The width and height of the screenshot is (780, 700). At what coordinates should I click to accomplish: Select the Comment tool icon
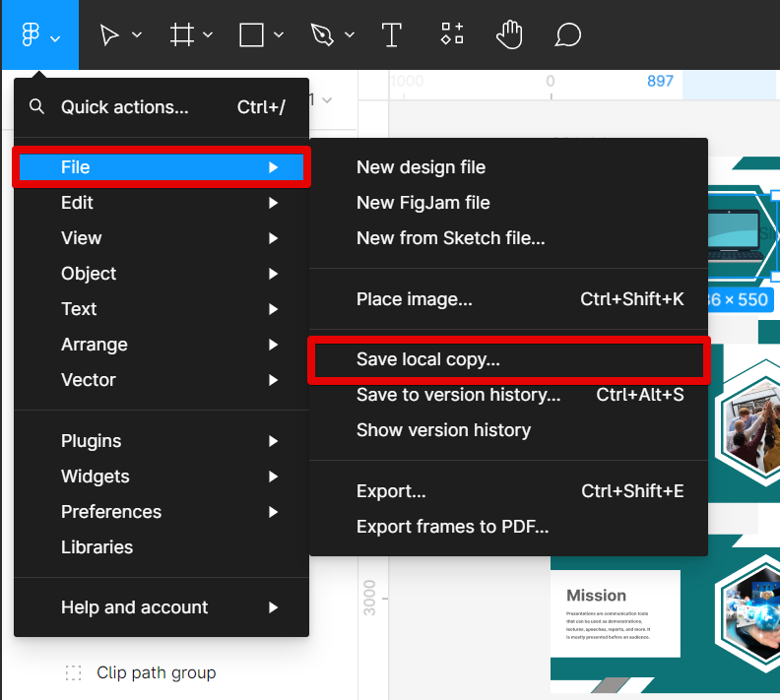point(567,36)
